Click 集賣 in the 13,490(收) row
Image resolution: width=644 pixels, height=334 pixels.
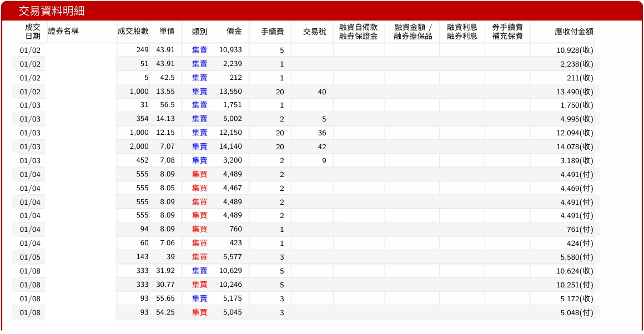199,92
